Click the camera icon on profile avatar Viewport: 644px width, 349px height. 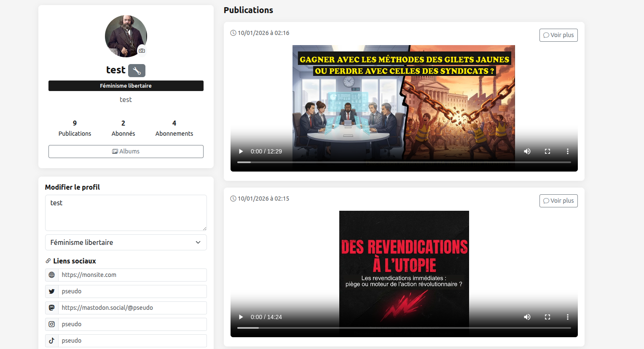pyautogui.click(x=142, y=51)
